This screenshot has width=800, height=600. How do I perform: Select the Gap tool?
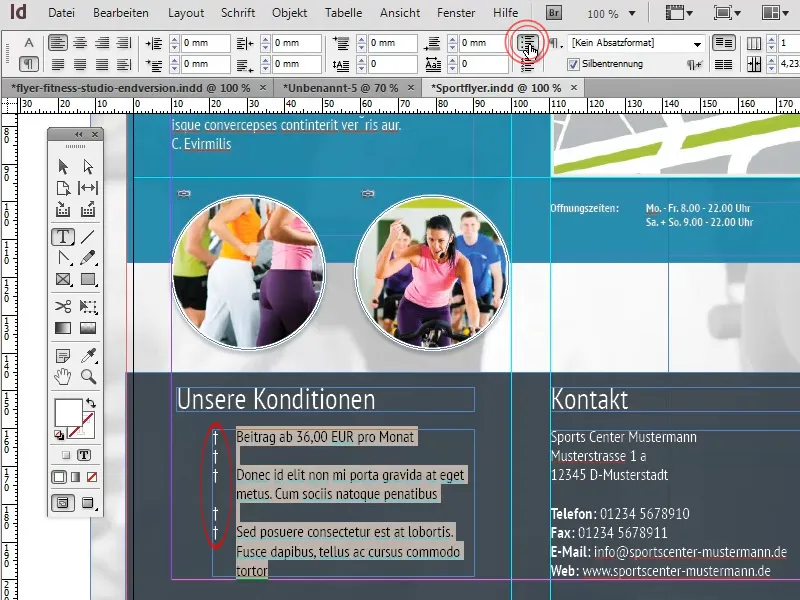[88, 188]
